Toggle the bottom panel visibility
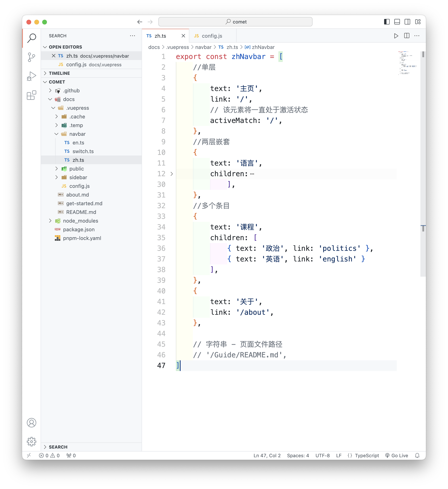This screenshot has width=448, height=489. point(397,22)
